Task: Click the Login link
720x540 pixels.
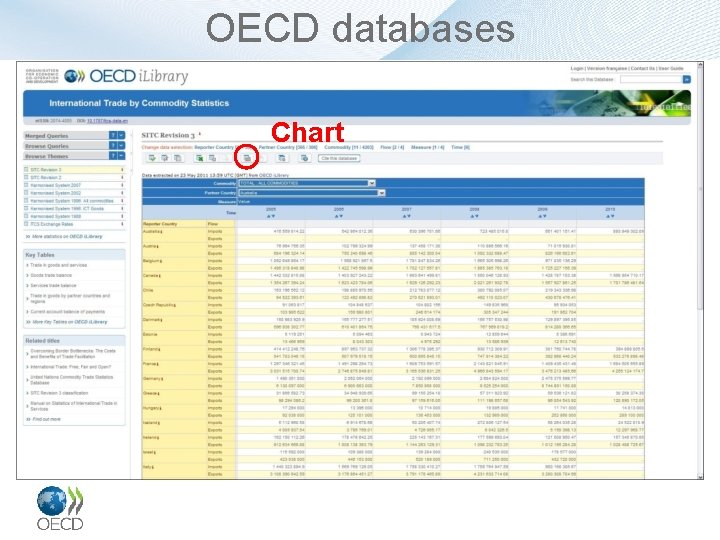Action: 576,68
